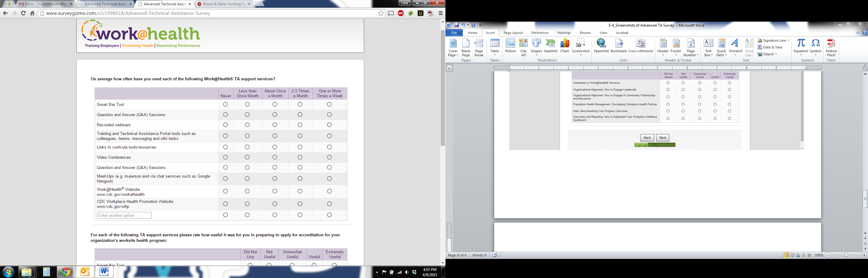Screen dimensions: 868x278
Task: Insert a Cross-reference
Action: click(641, 46)
